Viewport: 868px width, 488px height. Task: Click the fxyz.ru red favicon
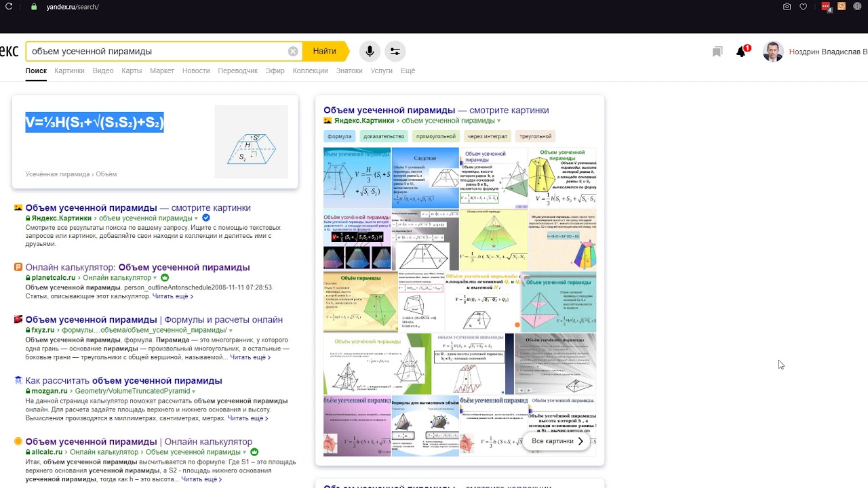(x=18, y=319)
